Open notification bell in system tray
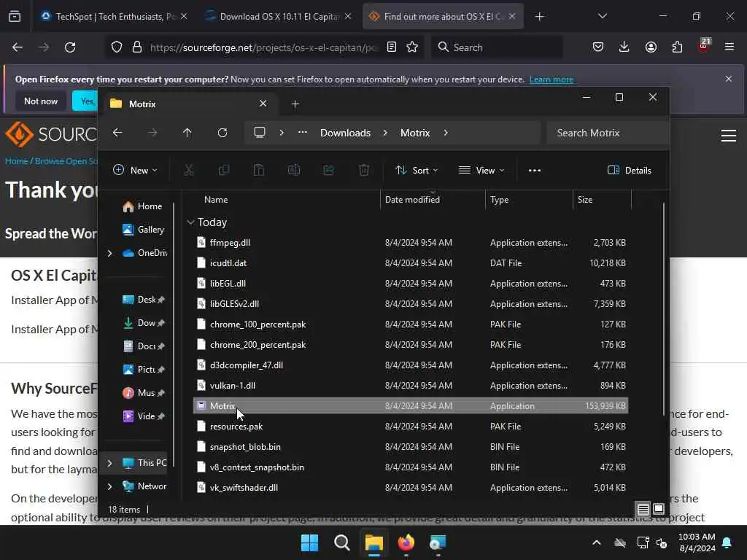Viewport: 747px width, 560px height. (x=727, y=542)
